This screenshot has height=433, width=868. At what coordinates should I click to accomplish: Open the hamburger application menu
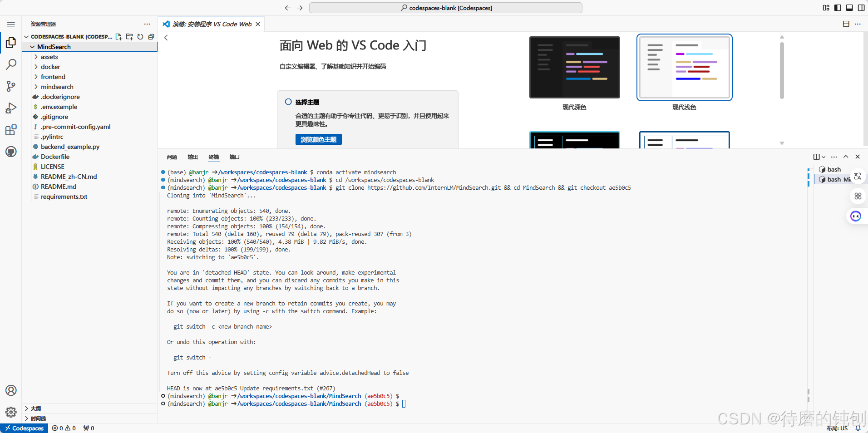point(11,24)
